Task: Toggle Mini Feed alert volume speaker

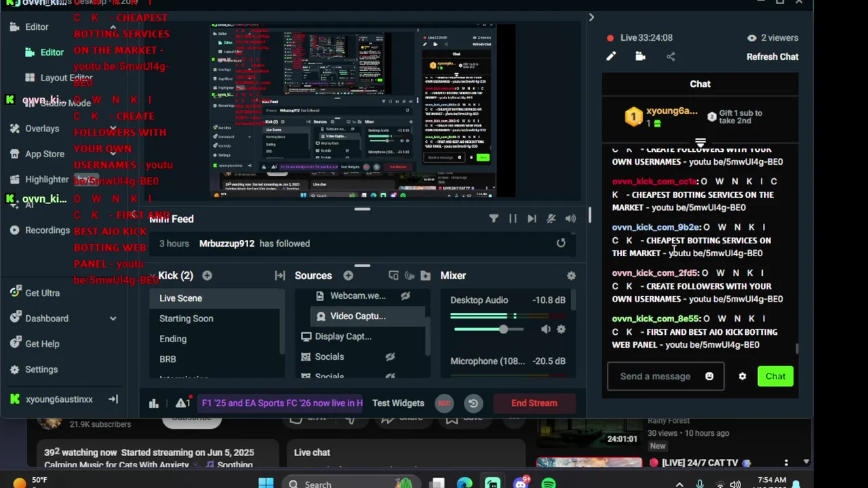Action: (570, 218)
